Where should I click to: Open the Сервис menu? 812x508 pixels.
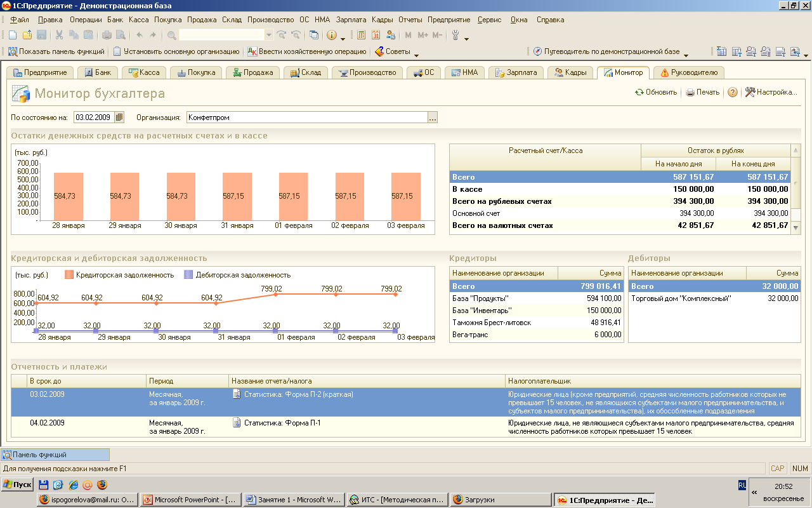(x=490, y=20)
